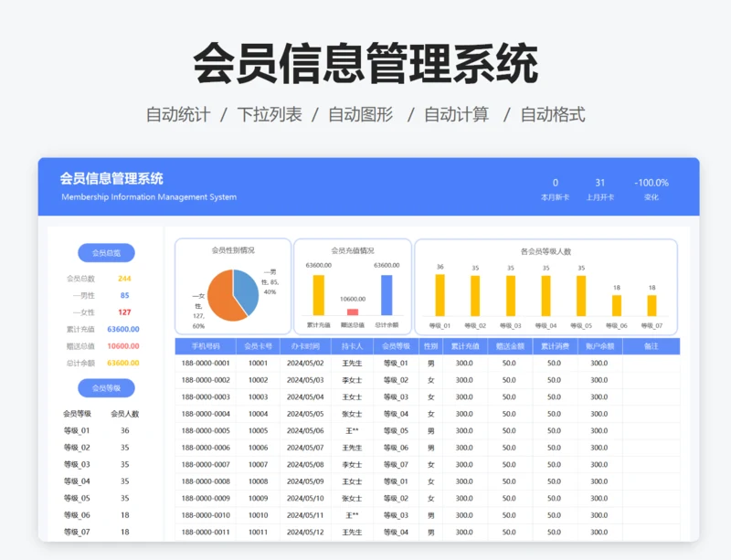
Task: Click the 上月开卡 stat showing 31
Action: tap(600, 189)
